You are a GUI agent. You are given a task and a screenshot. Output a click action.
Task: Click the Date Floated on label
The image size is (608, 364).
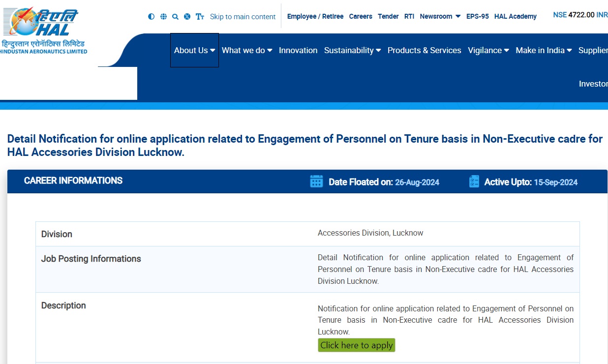[361, 182]
